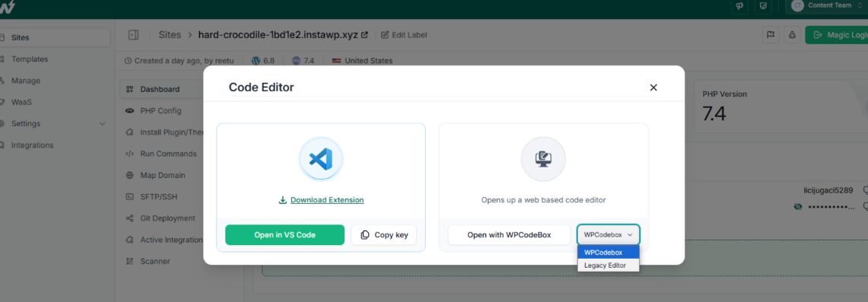868x302 pixels.
Task: Open site in VS Code
Action: pos(285,234)
